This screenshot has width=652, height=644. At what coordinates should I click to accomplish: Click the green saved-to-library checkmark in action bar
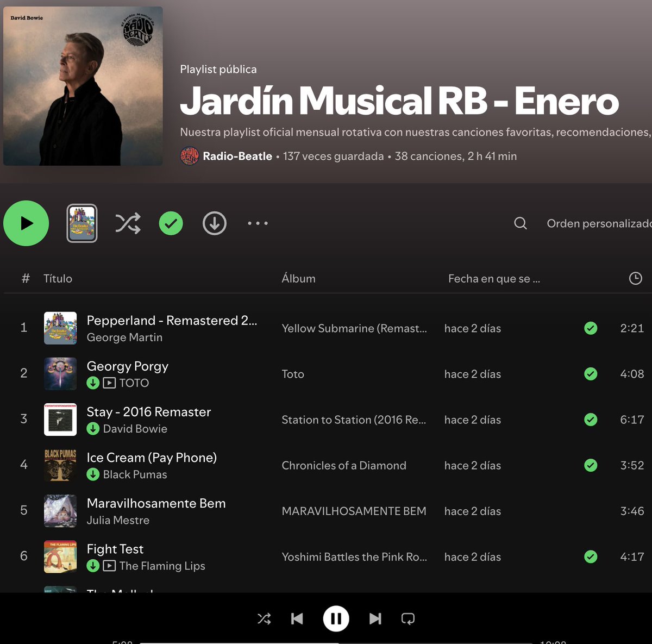point(171,223)
